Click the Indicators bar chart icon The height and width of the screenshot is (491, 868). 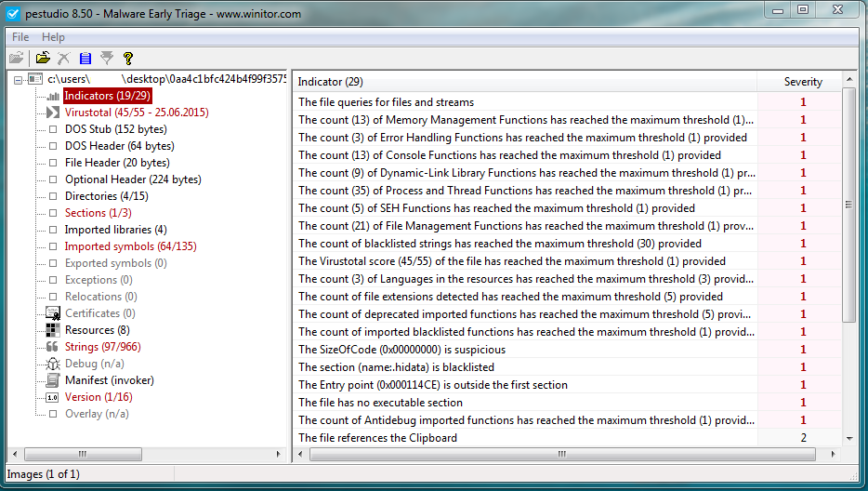coord(53,96)
